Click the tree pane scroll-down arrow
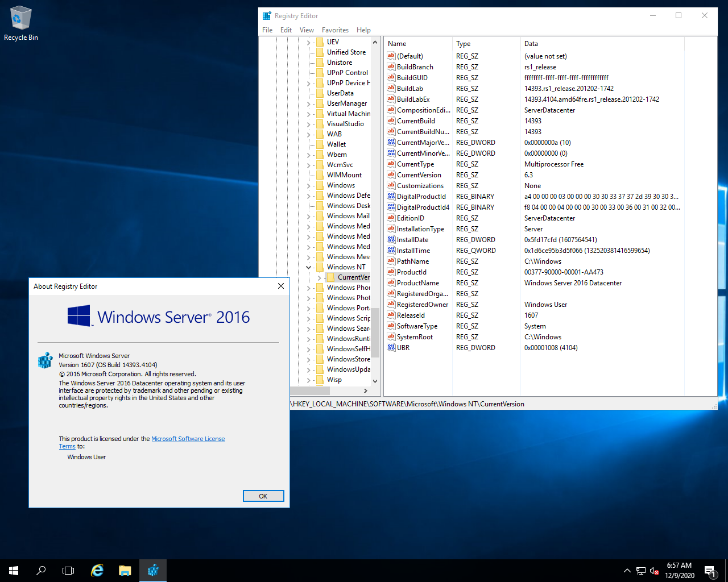Screen dimensions: 728x582 coord(375,381)
